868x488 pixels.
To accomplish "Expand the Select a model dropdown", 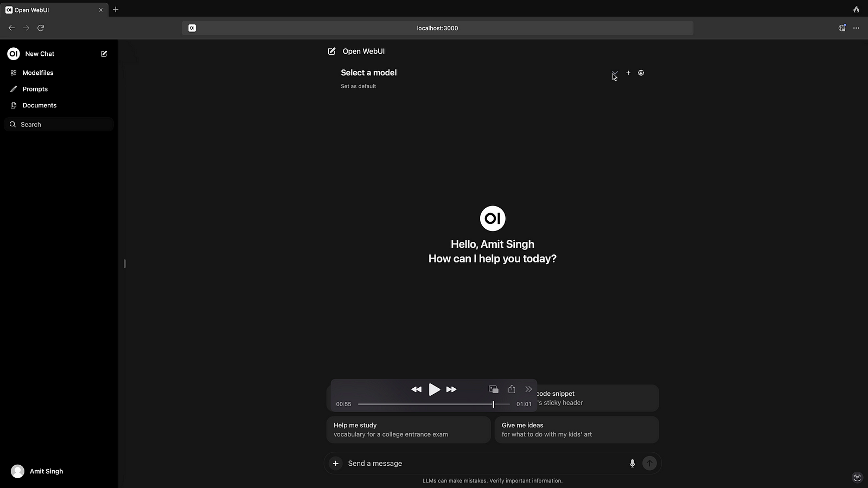I will tap(615, 73).
